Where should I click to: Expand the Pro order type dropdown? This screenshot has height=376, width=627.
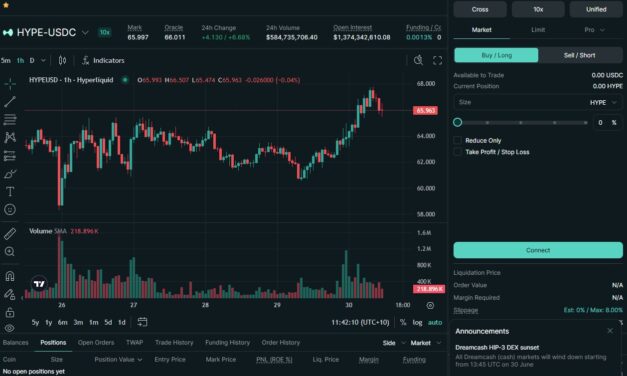tap(594, 30)
